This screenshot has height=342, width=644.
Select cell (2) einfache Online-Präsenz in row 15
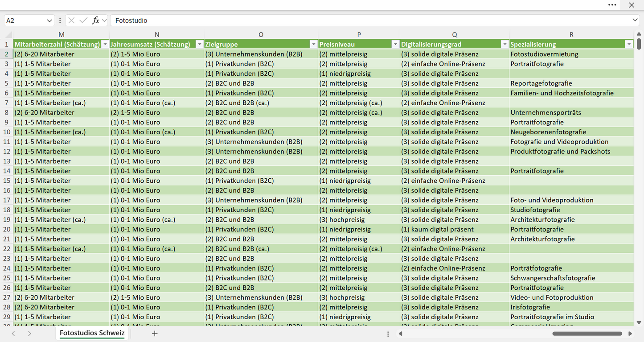click(x=455, y=181)
